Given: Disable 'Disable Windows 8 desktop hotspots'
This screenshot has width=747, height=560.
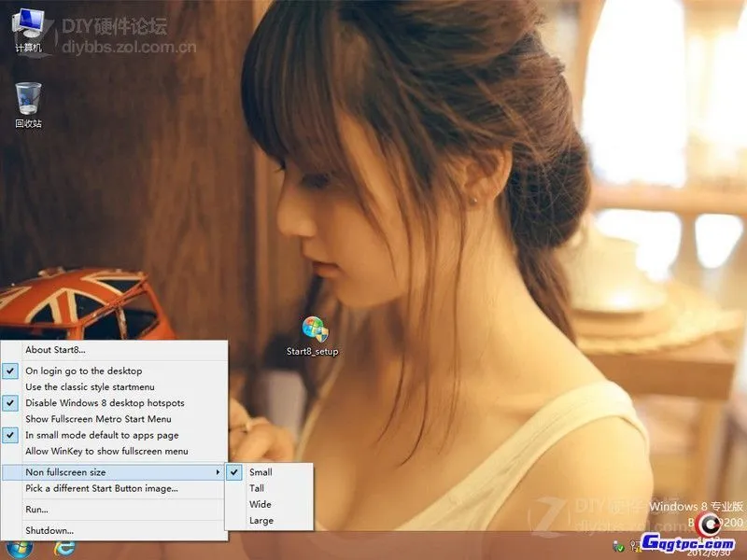Looking at the screenshot, I should tap(103, 402).
